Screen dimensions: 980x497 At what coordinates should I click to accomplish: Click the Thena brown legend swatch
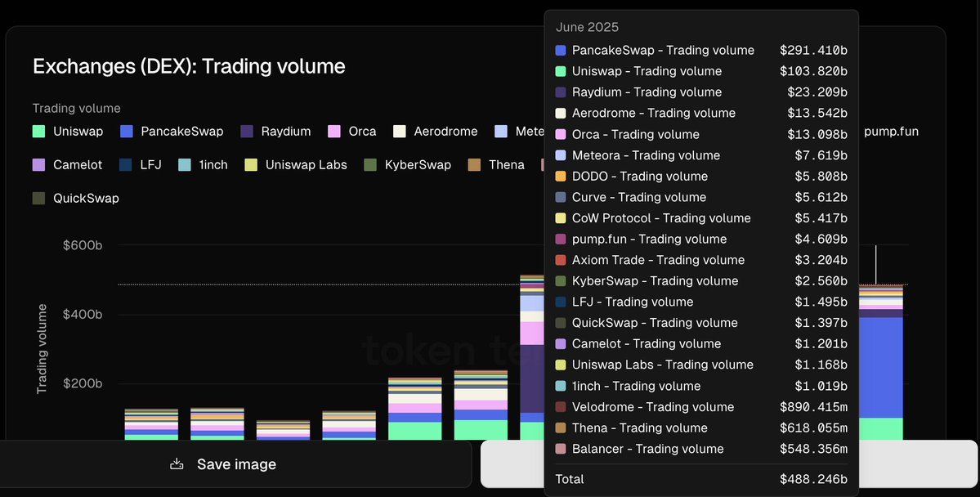coord(474,165)
